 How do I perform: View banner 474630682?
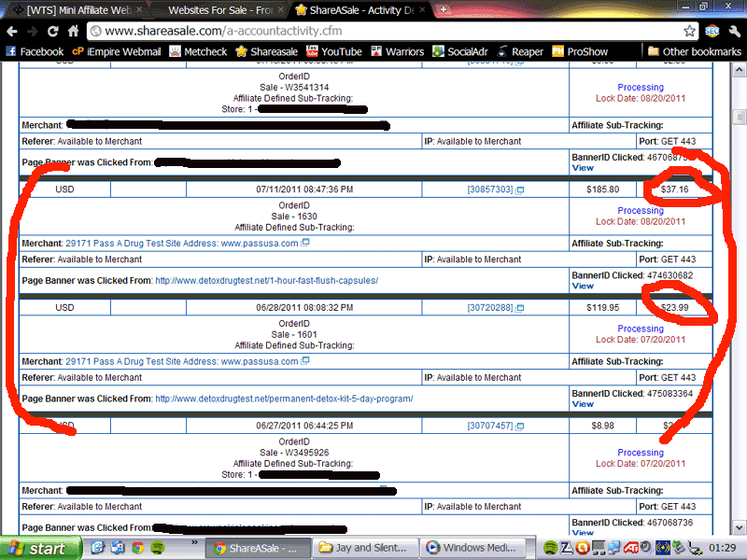point(583,287)
